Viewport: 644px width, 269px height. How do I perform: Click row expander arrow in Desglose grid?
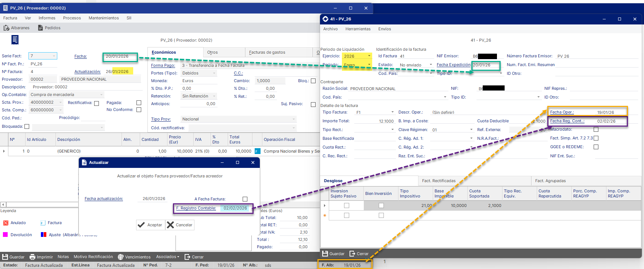(x=324, y=205)
